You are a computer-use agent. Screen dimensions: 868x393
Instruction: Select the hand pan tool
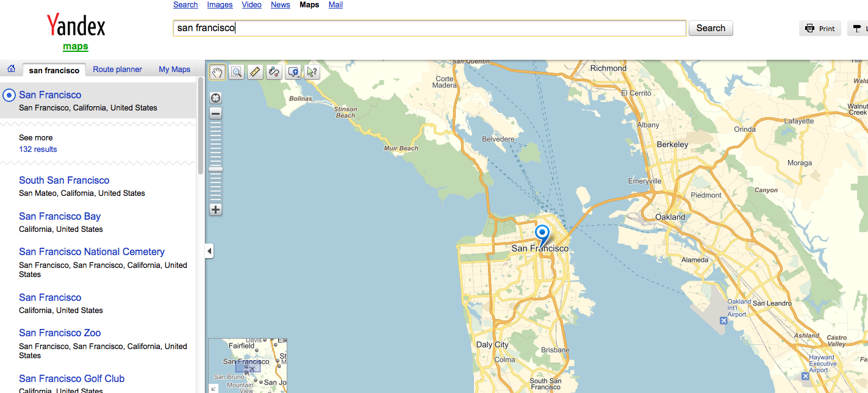pos(217,72)
